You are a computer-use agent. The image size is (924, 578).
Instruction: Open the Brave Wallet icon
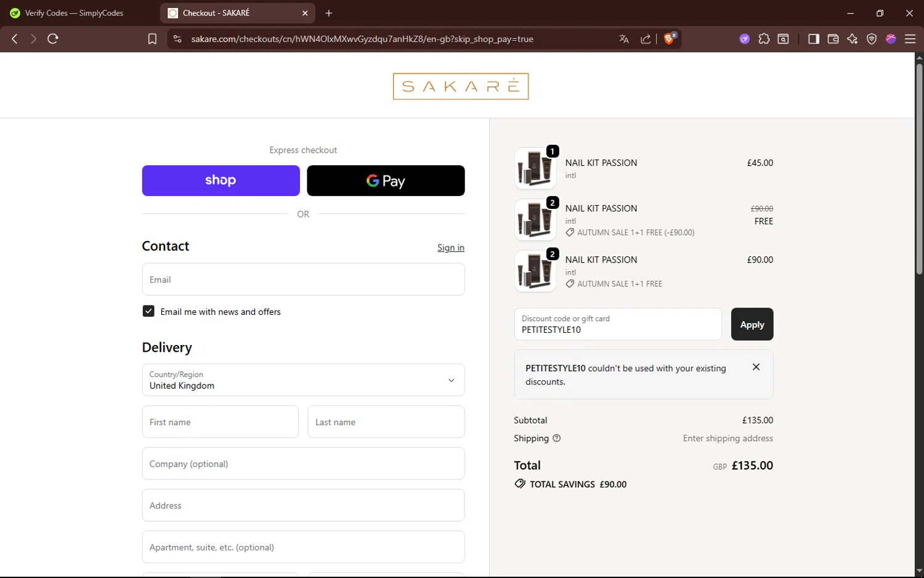(833, 39)
